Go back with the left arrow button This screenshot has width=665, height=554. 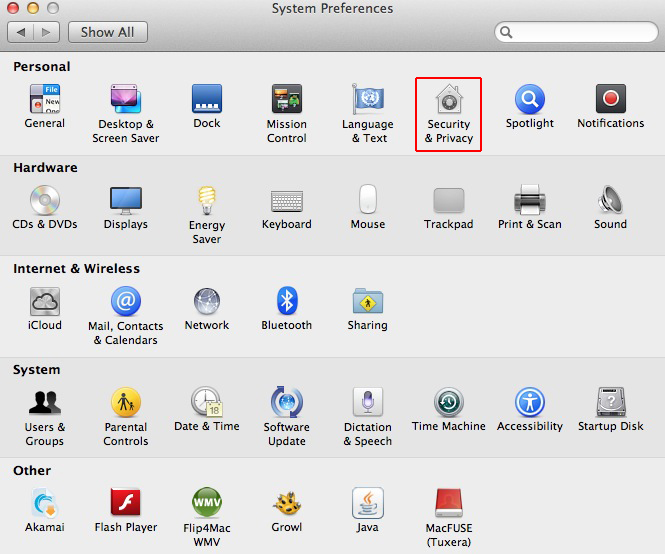[x=20, y=32]
